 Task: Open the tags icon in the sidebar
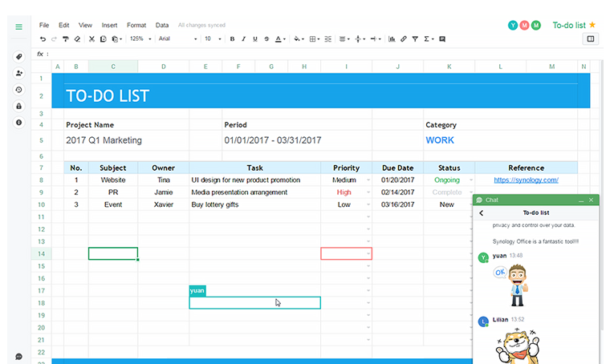(18, 57)
